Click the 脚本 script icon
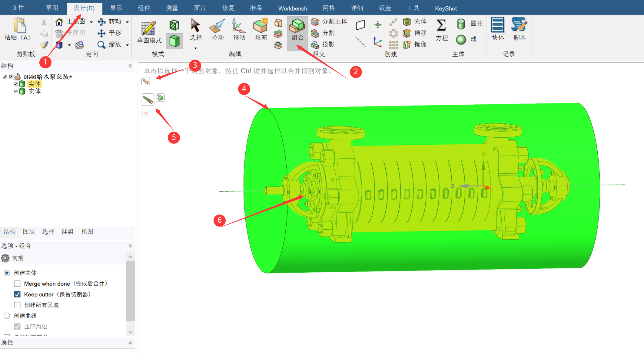Image resolution: width=644 pixels, height=354 pixels. click(x=519, y=29)
